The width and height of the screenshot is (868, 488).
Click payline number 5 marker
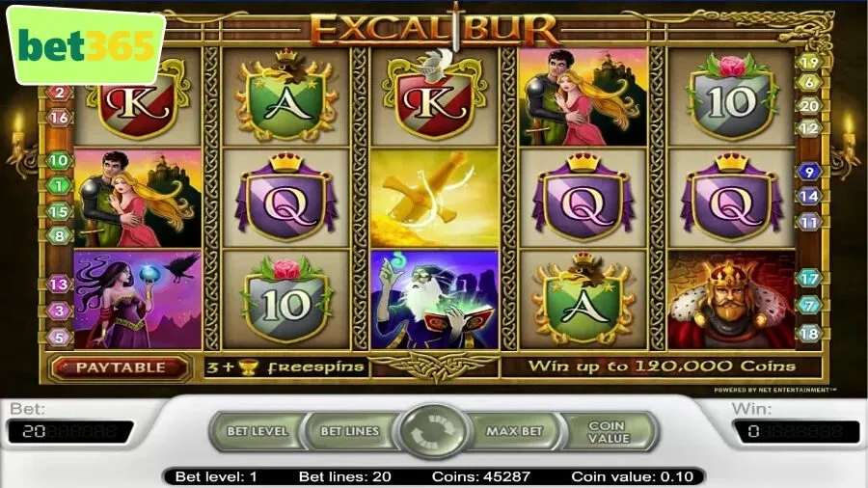[59, 337]
